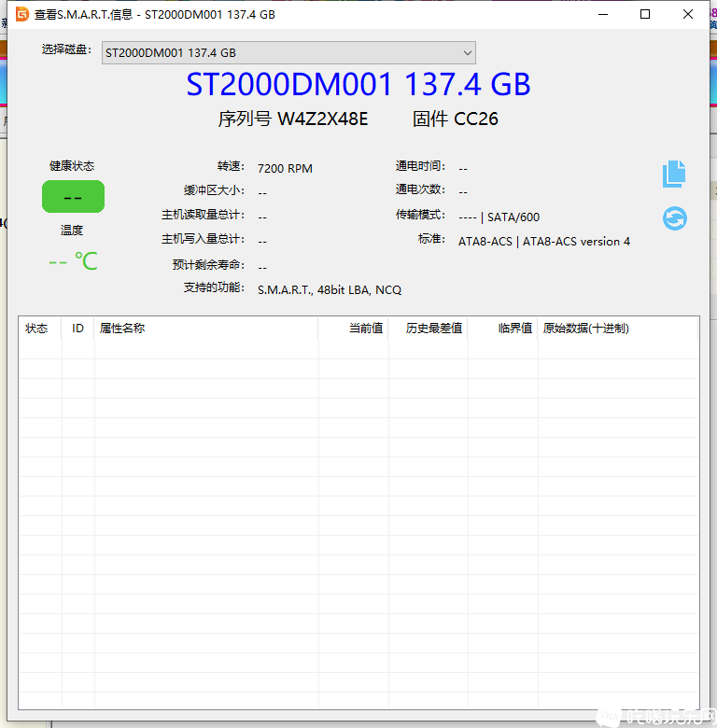This screenshot has height=728, width=717.
Task: Click the ATA8-ACS version 4 standard value
Action: point(543,242)
